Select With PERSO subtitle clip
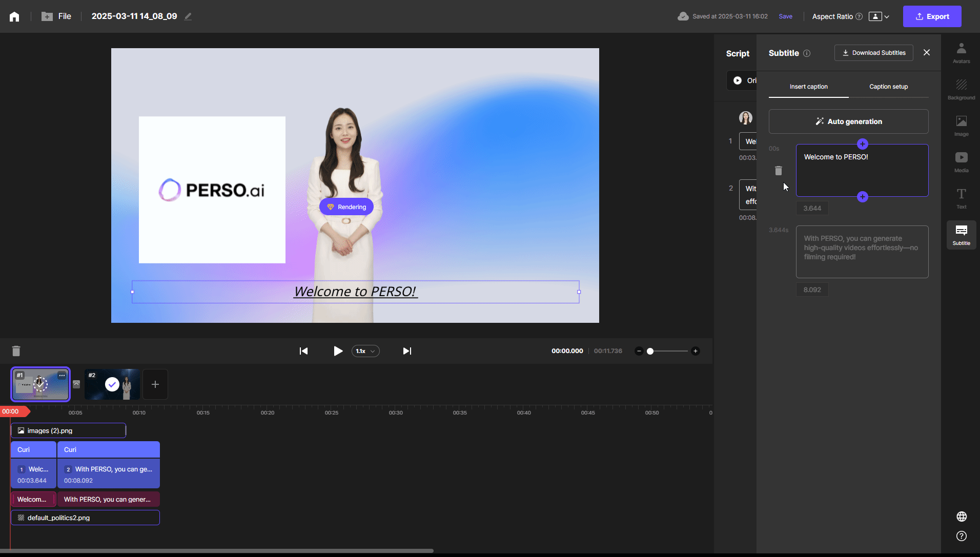Screen dimensions: 980x557 click(109, 499)
